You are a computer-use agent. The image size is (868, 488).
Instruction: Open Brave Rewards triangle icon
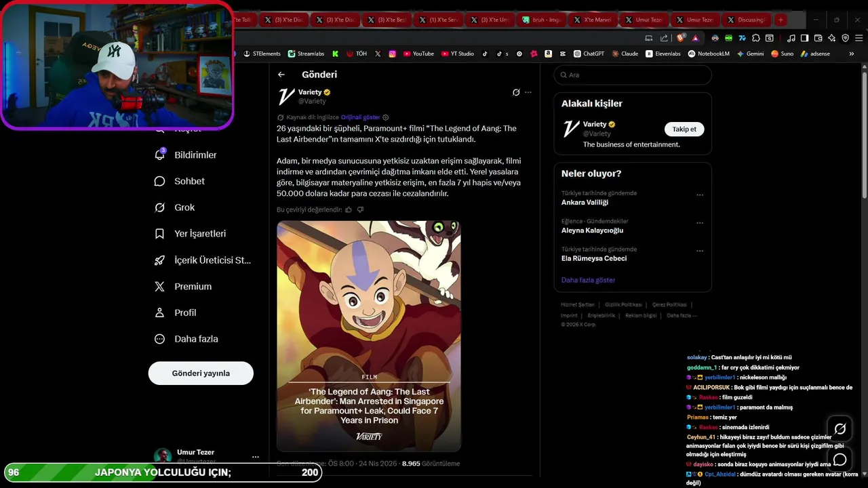point(695,38)
